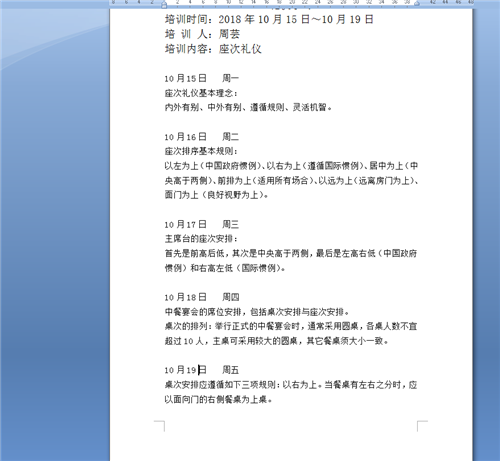Place cursor in the 培训时间 line
Screen dimensions: 500x461
[269, 19]
